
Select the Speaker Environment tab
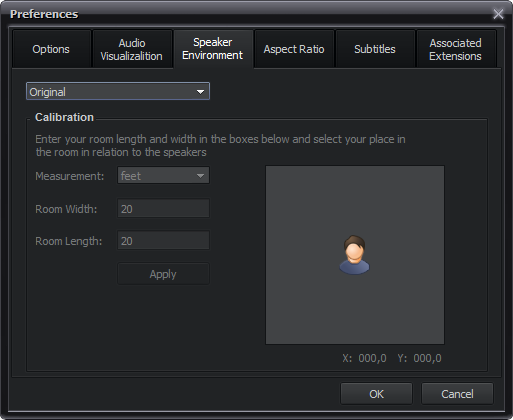pyautogui.click(x=213, y=49)
